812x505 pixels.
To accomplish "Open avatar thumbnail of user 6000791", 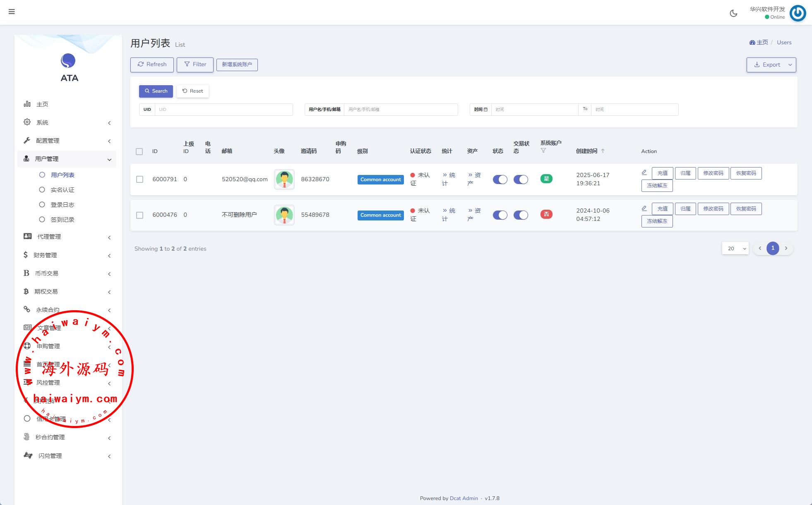I will 284,179.
